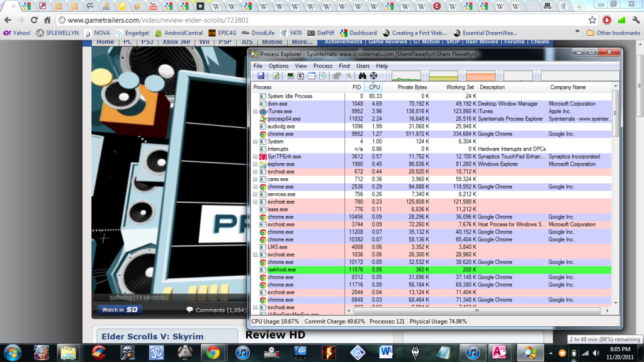Collapse the explorer.exe tree node
The height and width of the screenshot is (362, 644).
pos(256,164)
